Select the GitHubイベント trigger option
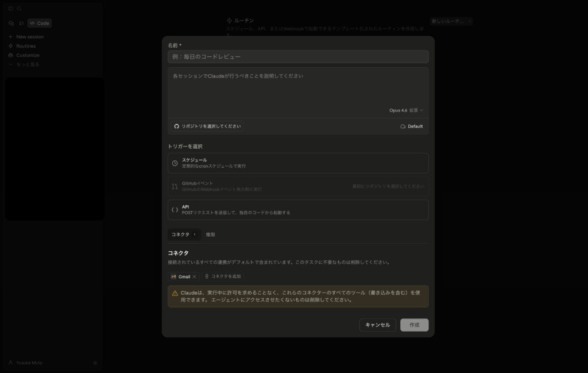The width and height of the screenshot is (588, 373). (297, 186)
